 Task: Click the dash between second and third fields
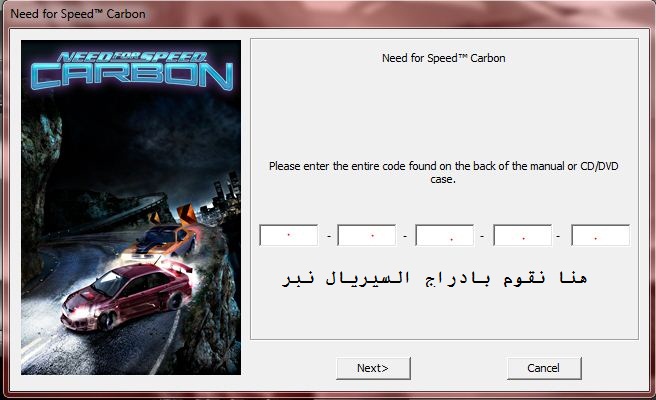(x=405, y=236)
